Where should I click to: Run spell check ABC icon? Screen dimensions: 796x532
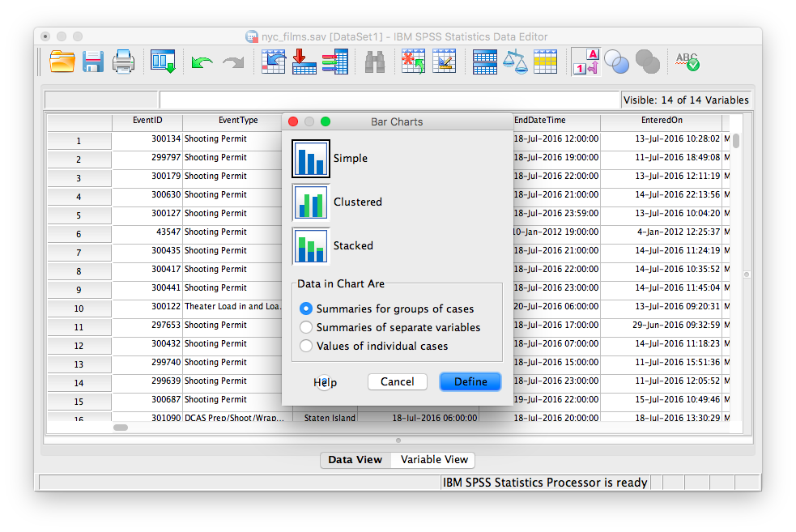click(687, 62)
